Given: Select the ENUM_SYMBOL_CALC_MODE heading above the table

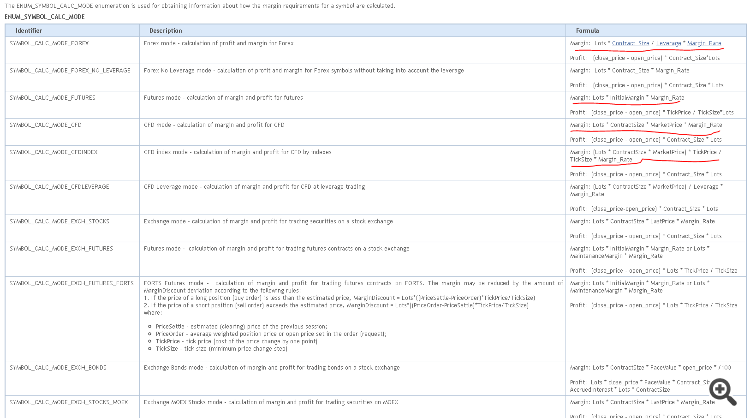Looking at the screenshot, I should (44, 16).
